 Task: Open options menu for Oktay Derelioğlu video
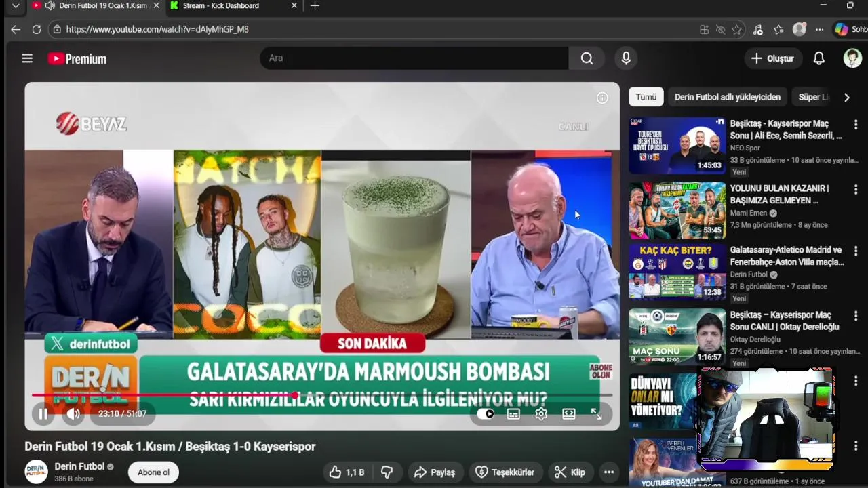[x=856, y=316]
